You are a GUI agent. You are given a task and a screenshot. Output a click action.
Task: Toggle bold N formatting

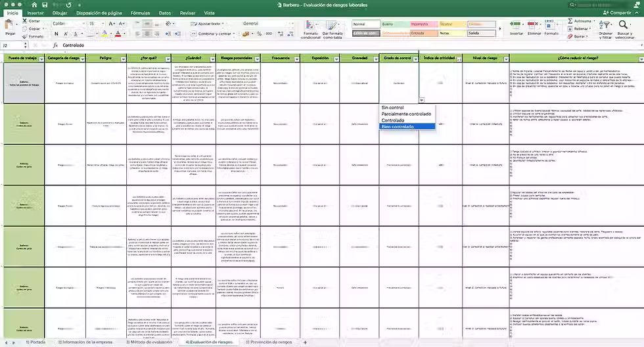tap(57, 34)
